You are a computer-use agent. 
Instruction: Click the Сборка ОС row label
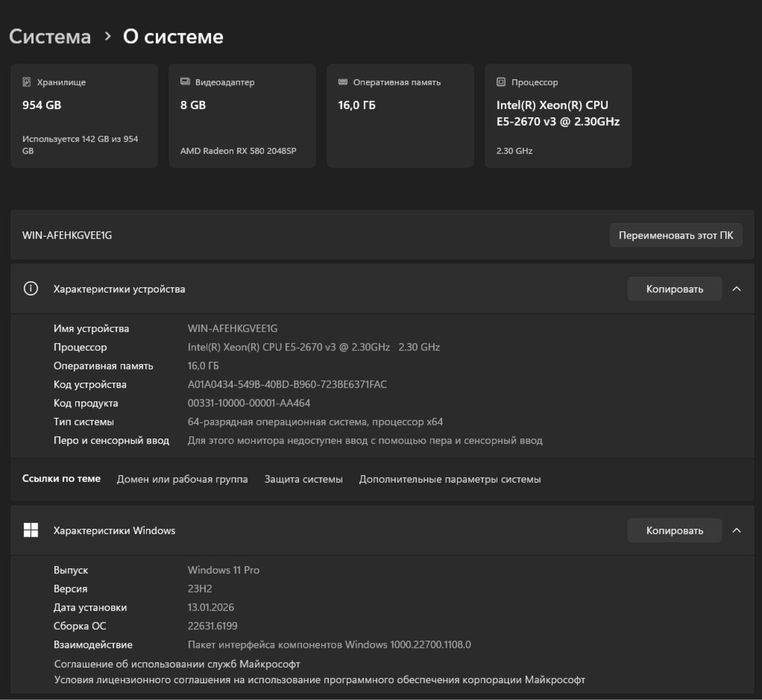coord(80,626)
